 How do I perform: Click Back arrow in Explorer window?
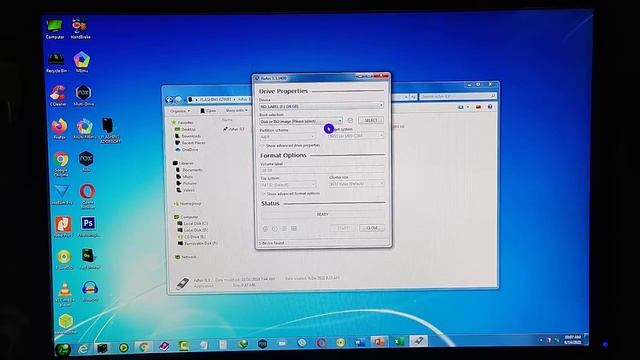(x=169, y=100)
